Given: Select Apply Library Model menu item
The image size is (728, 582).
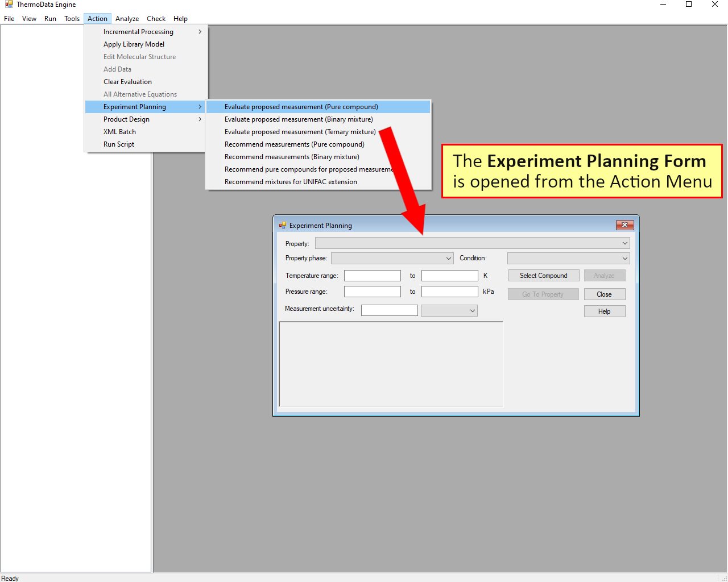Looking at the screenshot, I should (134, 44).
